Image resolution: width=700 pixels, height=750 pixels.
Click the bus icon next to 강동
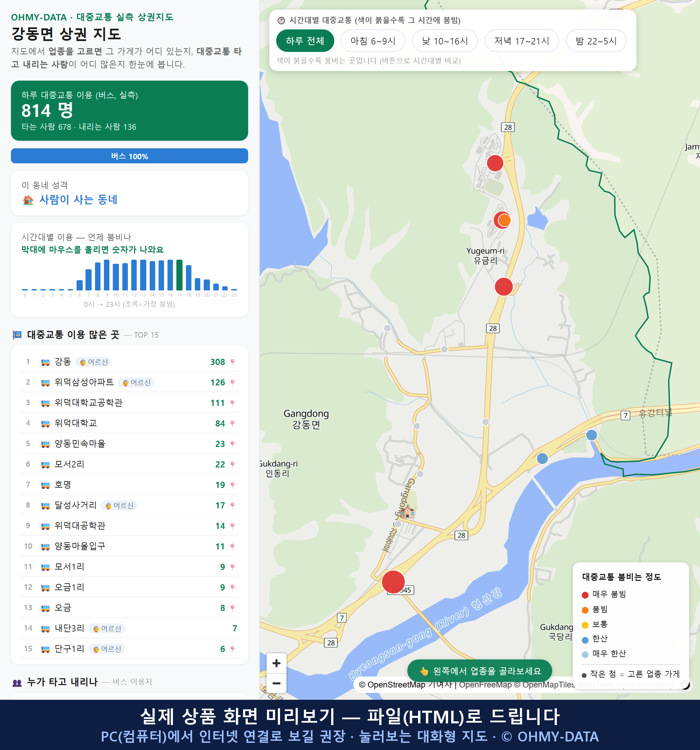pyautogui.click(x=45, y=362)
